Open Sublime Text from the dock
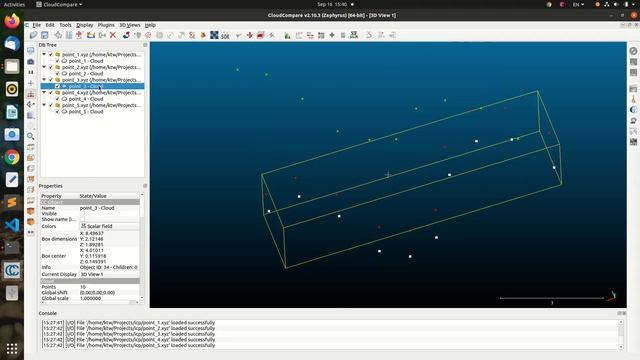The height and width of the screenshot is (360, 640). [12, 202]
